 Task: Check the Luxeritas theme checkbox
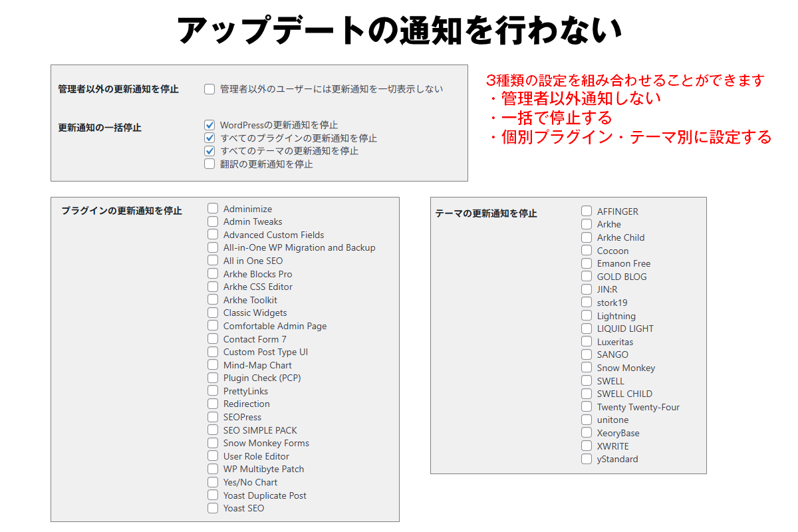(x=587, y=342)
